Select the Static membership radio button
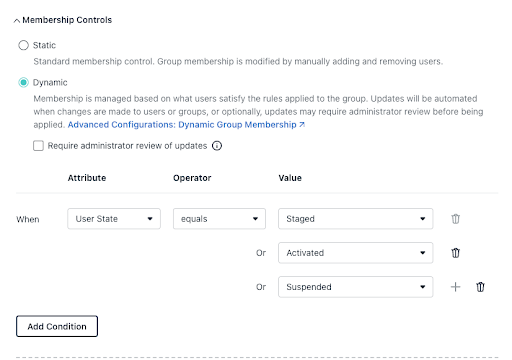512x360 pixels. tap(23, 45)
